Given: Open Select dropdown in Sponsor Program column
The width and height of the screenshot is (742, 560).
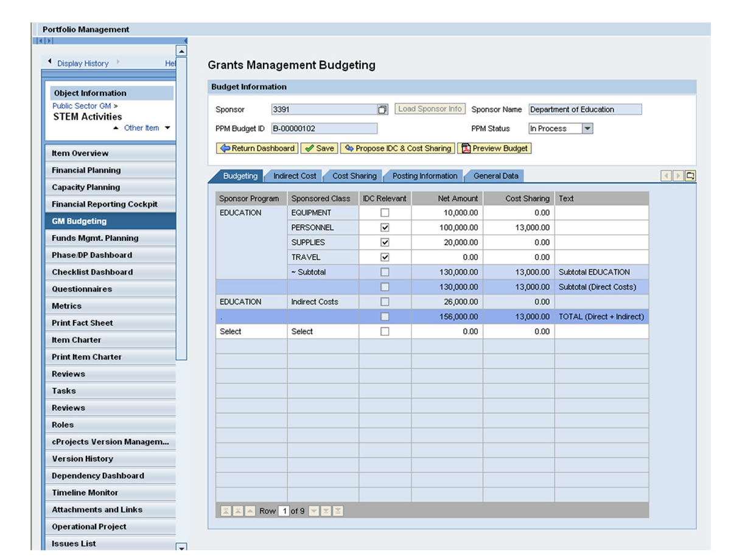Looking at the screenshot, I should (x=230, y=332).
